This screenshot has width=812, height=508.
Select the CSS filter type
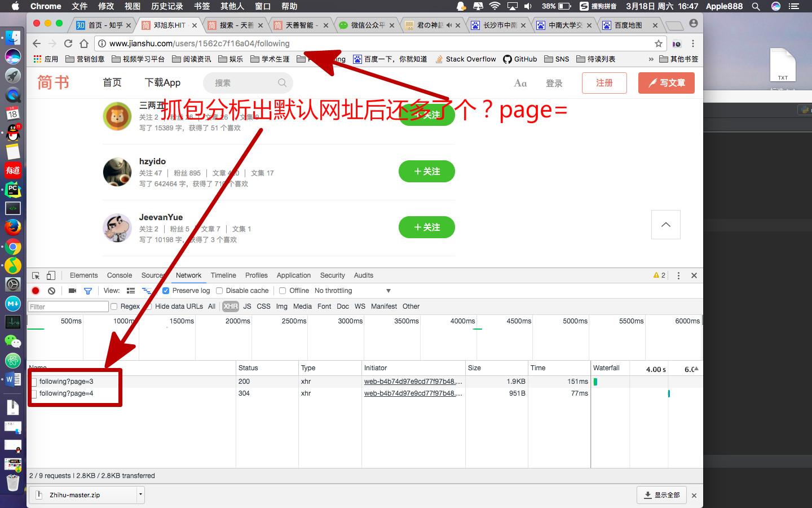point(263,306)
